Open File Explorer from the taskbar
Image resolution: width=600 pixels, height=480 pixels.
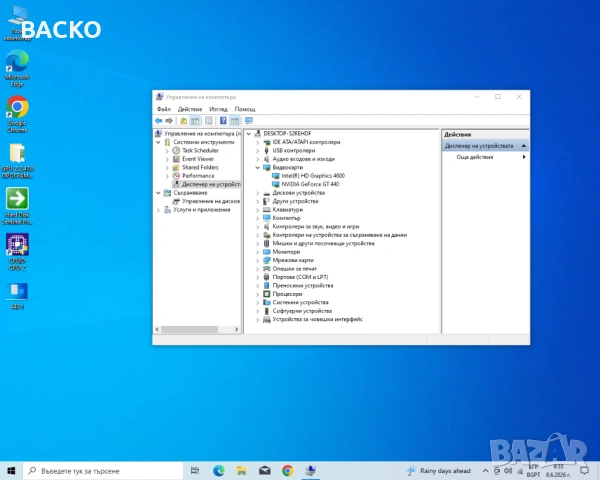[x=241, y=471]
